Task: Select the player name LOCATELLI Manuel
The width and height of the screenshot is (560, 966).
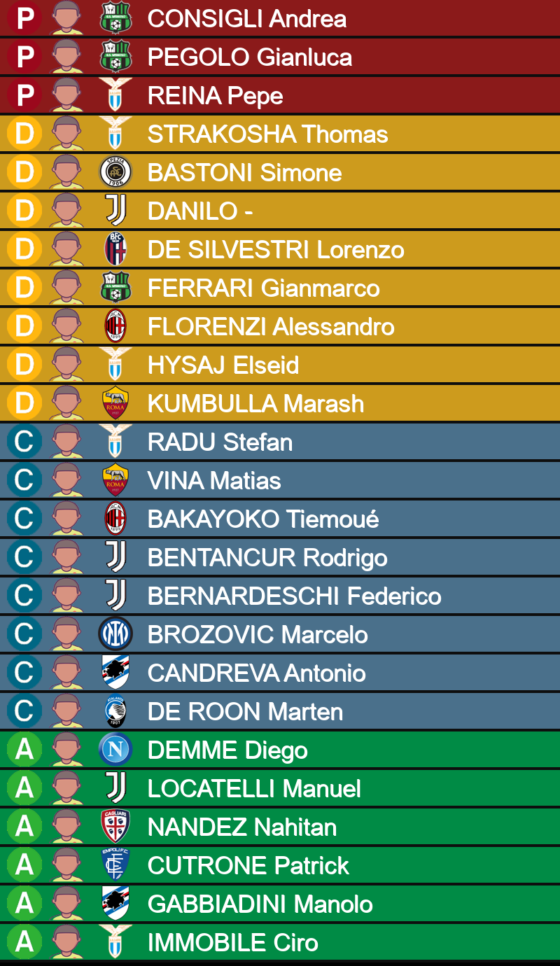Action: tap(255, 788)
